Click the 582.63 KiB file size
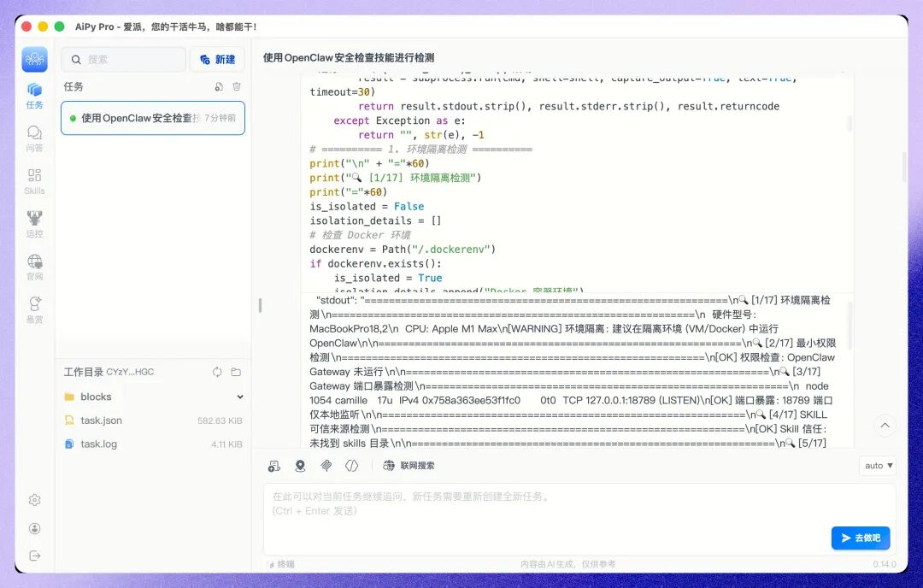This screenshot has width=923, height=588. click(x=220, y=420)
